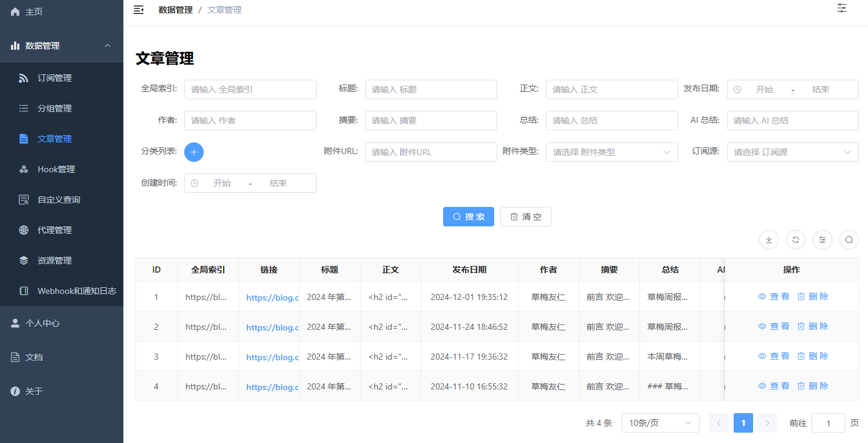Focus the 摘要 input field

[431, 120]
